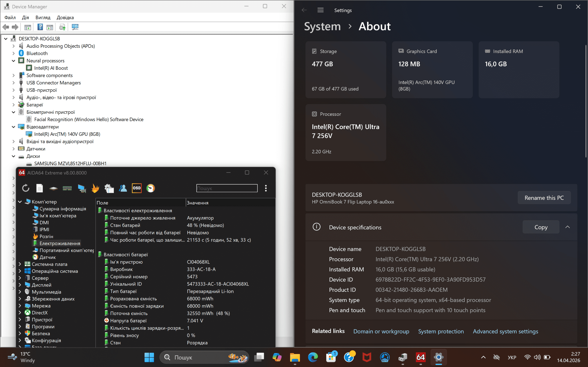Open the Settings hamburger navigation menu
The width and height of the screenshot is (588, 367).
coord(320,10)
